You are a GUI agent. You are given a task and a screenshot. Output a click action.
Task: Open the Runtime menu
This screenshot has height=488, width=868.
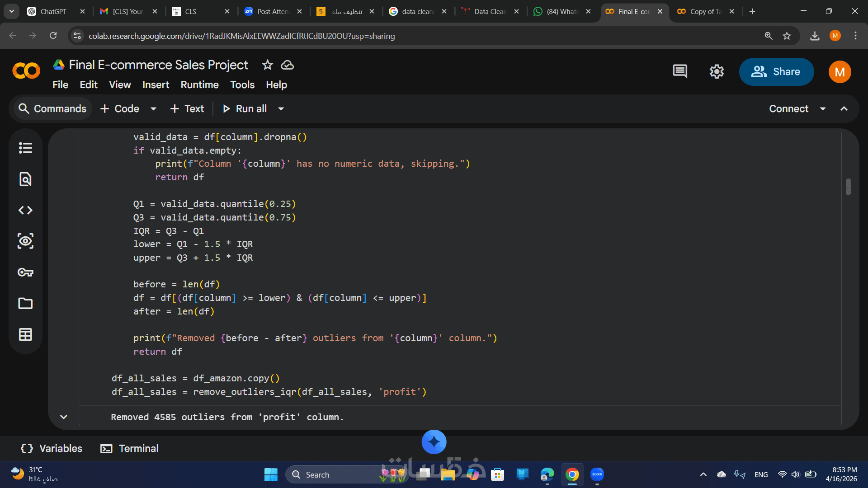[x=199, y=85]
